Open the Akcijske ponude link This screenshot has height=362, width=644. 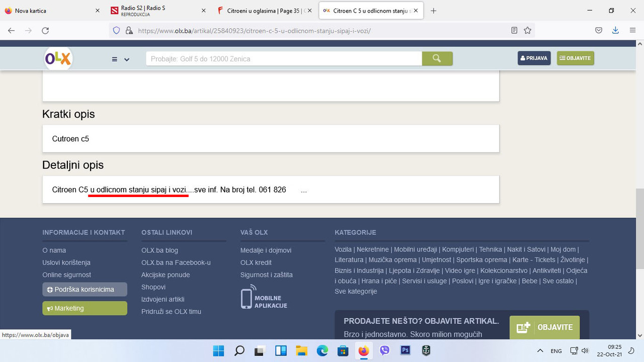166,275
